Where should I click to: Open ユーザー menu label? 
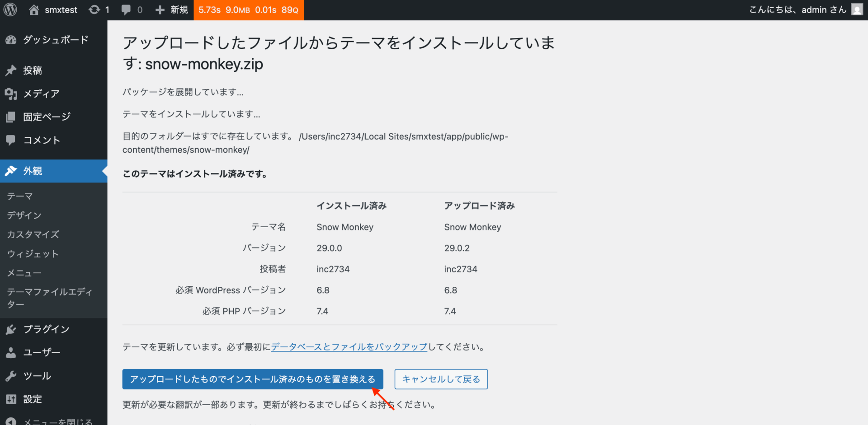[x=42, y=352]
